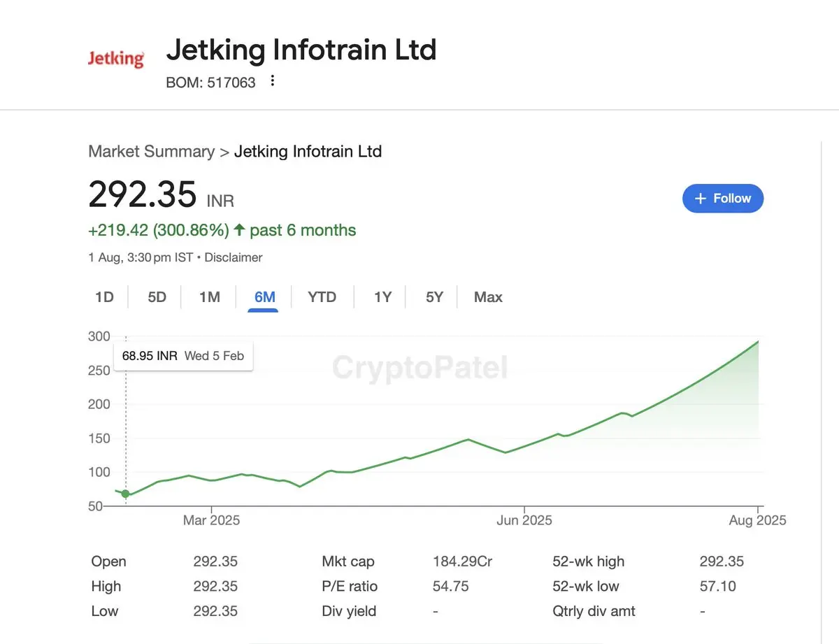Click the Div yield label
Viewport: 839px width, 644px height.
point(349,612)
